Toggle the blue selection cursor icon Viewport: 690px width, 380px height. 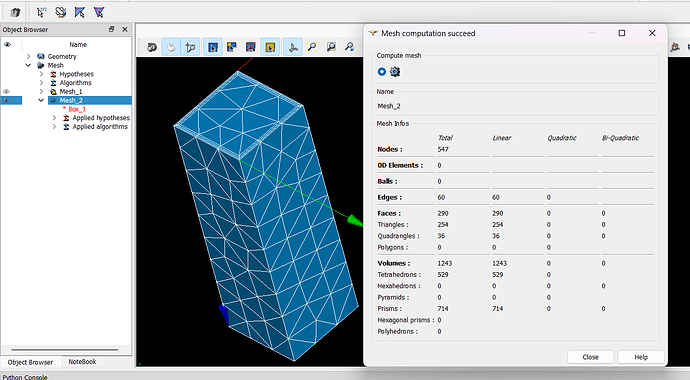click(213, 47)
